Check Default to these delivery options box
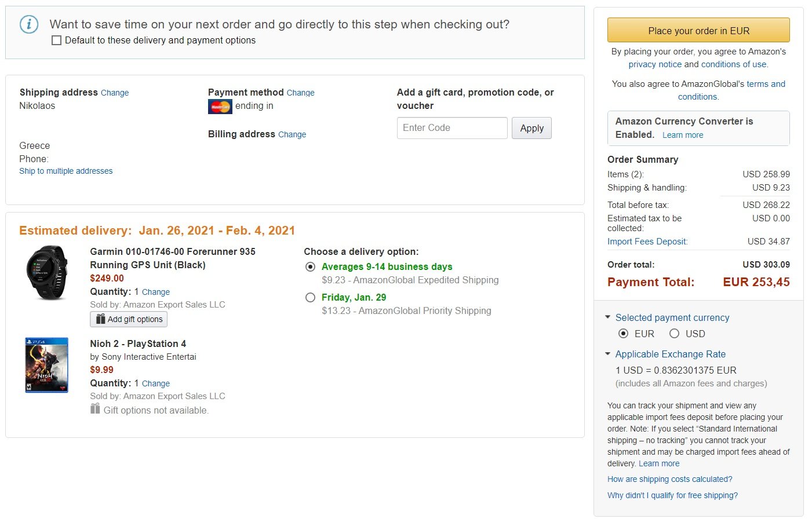 (x=57, y=41)
